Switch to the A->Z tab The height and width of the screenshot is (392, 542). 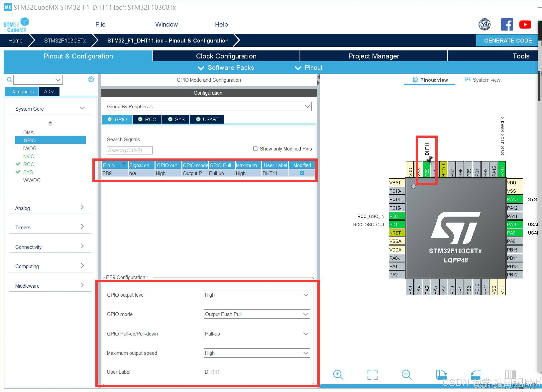(x=49, y=91)
